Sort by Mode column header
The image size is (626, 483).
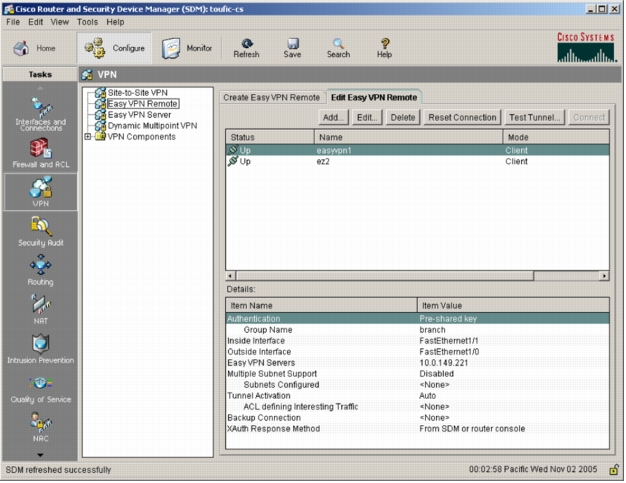point(556,137)
